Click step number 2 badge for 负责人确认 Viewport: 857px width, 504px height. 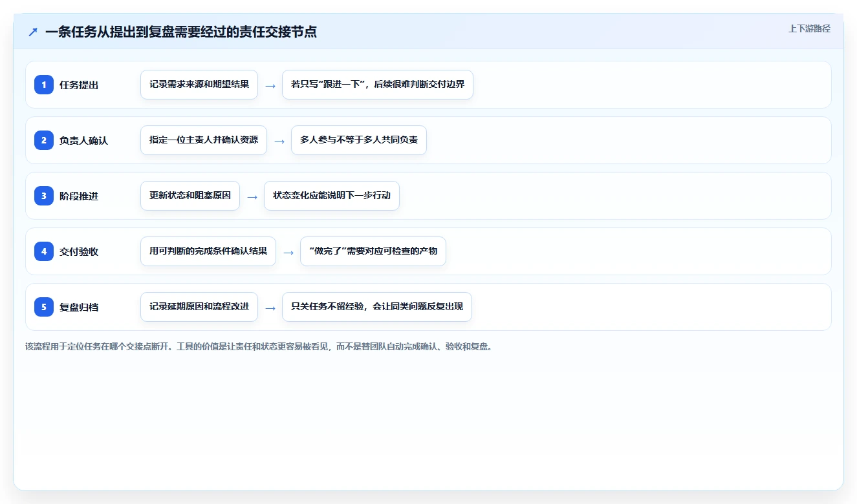point(44,140)
